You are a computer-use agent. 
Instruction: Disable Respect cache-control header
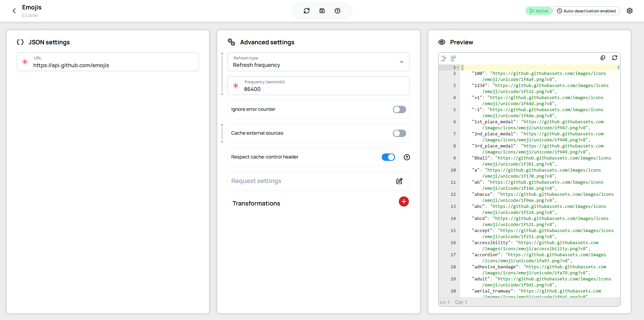[x=388, y=157]
